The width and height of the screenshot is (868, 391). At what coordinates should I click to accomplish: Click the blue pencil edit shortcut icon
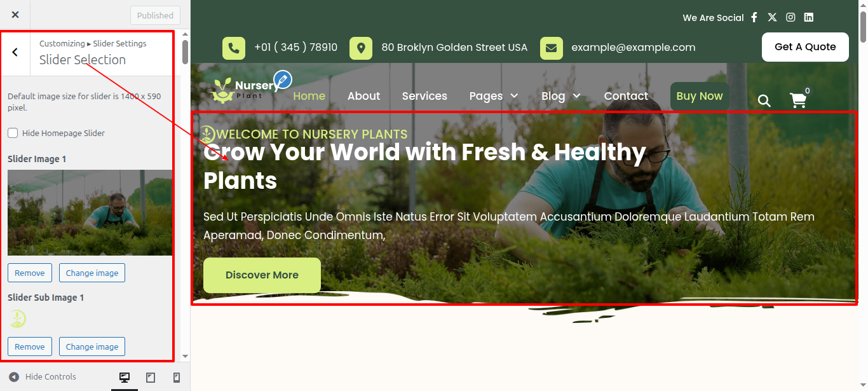pyautogui.click(x=283, y=80)
